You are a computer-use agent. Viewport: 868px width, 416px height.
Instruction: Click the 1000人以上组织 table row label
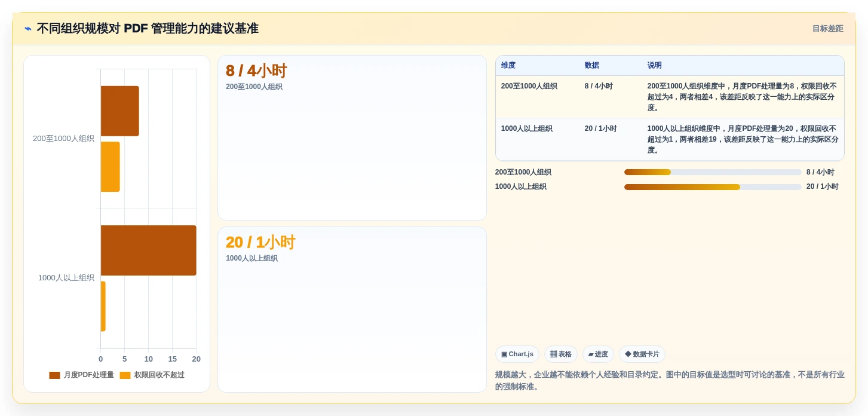tap(527, 129)
